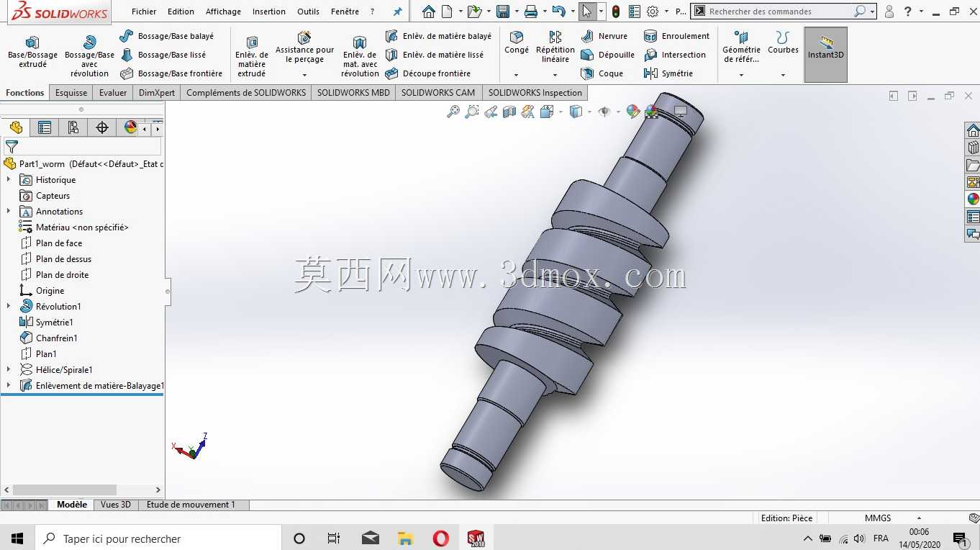Choose Bossage/Base lissé feature
980x550 pixels.
[x=163, y=55]
